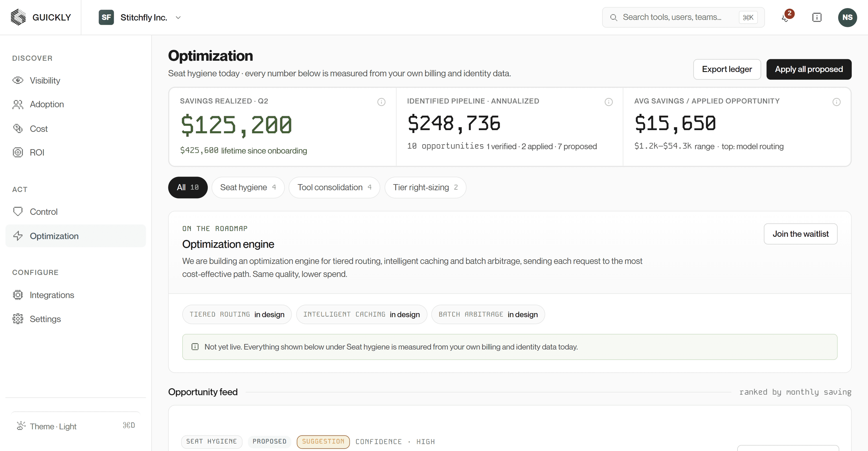Click the 'ranked by monthly saving' label

[795, 392]
